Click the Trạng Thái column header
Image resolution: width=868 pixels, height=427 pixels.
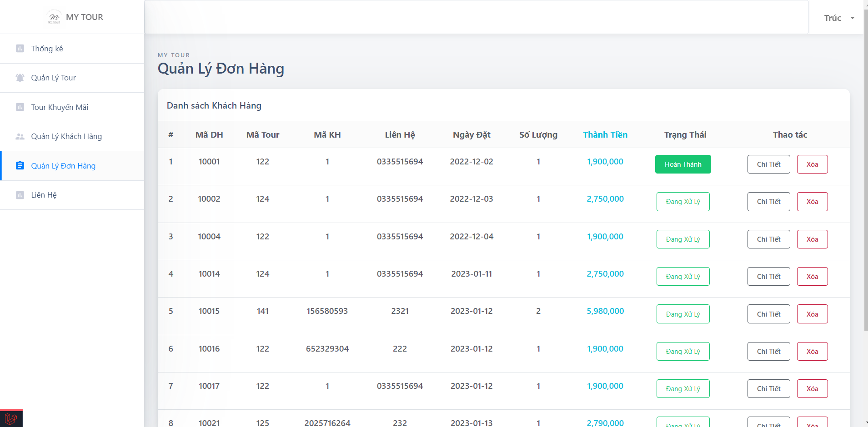coord(685,135)
